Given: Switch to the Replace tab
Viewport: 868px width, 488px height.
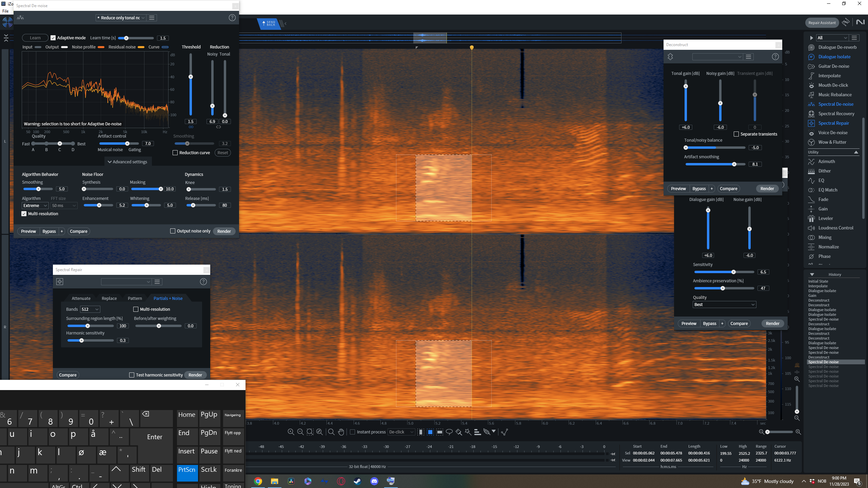Looking at the screenshot, I should (109, 298).
